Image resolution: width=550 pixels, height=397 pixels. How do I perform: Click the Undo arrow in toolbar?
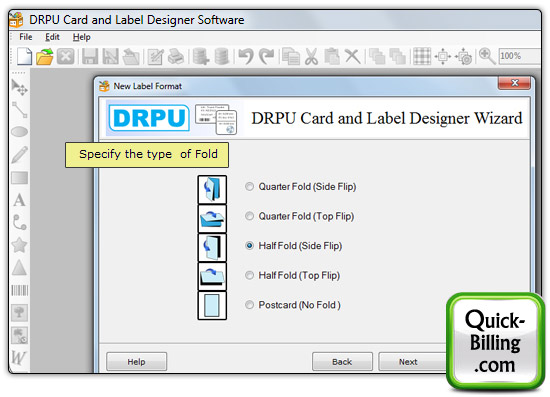pyautogui.click(x=246, y=56)
